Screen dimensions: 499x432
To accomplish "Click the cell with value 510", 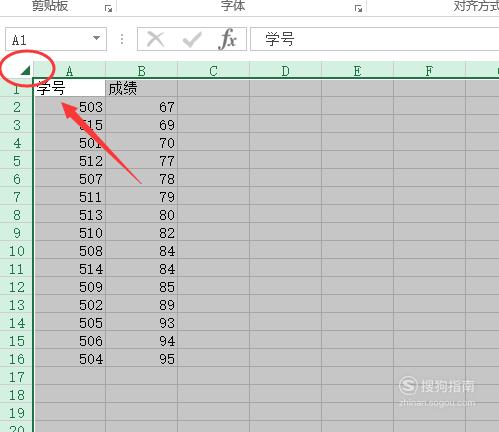I will (69, 233).
